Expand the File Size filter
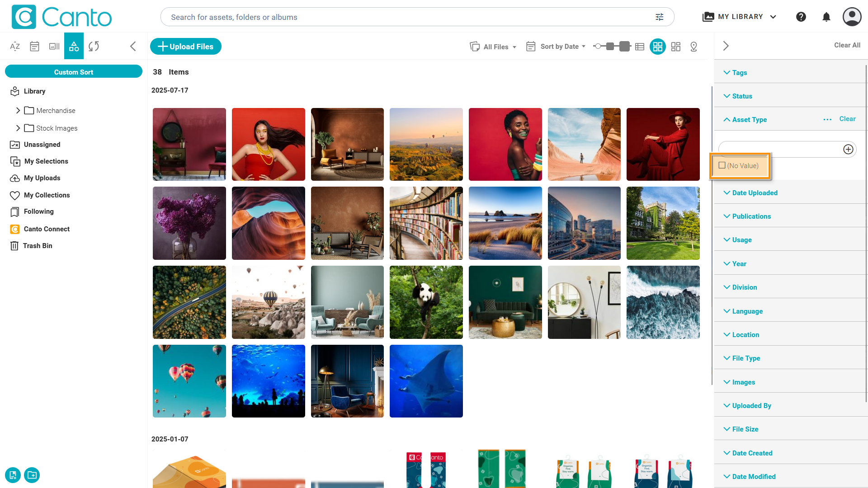The width and height of the screenshot is (868, 488). pos(741,429)
